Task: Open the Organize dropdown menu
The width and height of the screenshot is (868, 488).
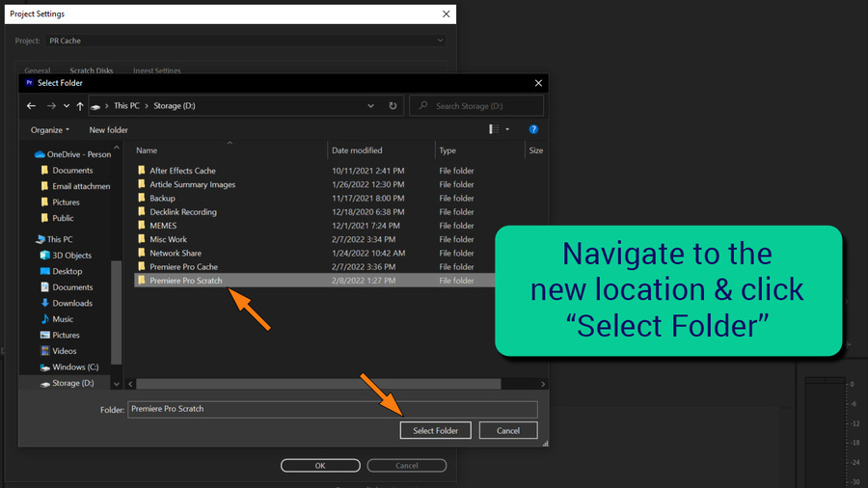Action: 50,130
